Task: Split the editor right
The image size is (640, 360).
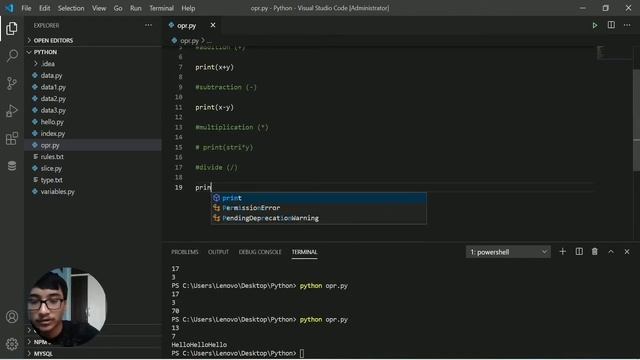Action: (x=611, y=25)
